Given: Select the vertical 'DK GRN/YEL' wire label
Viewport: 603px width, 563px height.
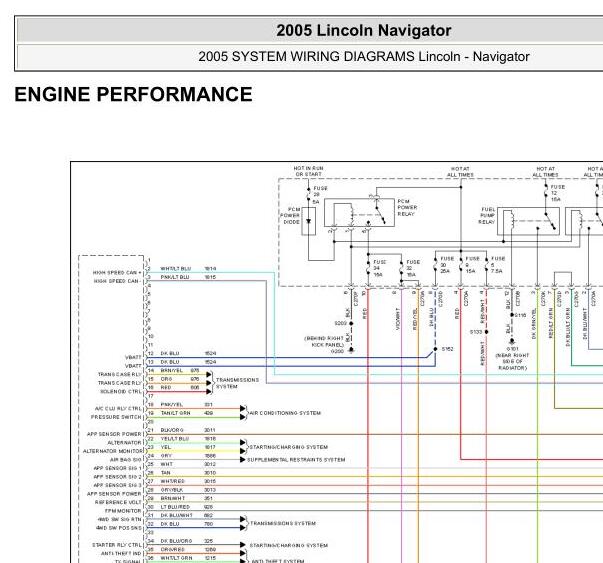Looking at the screenshot, I should (x=534, y=324).
